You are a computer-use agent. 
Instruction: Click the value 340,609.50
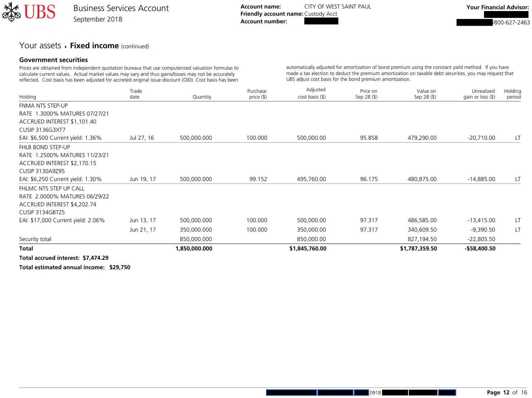pyautogui.click(x=422, y=230)
